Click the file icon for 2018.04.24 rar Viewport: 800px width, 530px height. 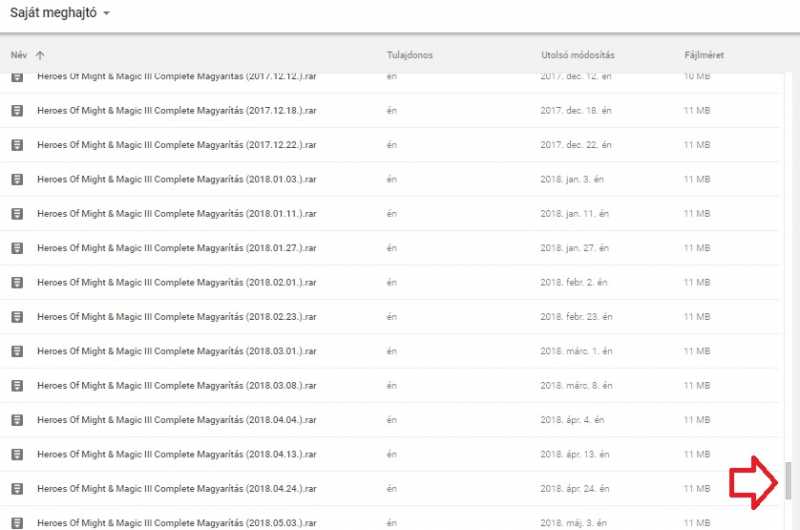(17, 489)
